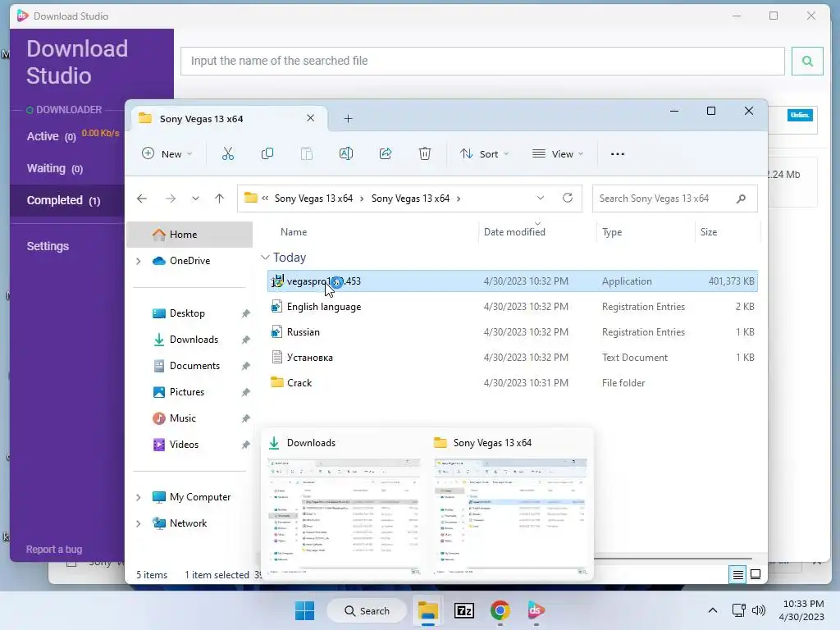Image resolution: width=840 pixels, height=630 pixels.
Task: Click the magnifier in Explorer search box
Action: [x=741, y=199]
